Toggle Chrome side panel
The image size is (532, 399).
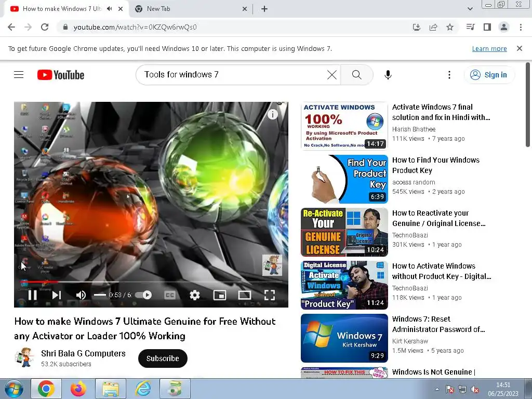click(487, 27)
